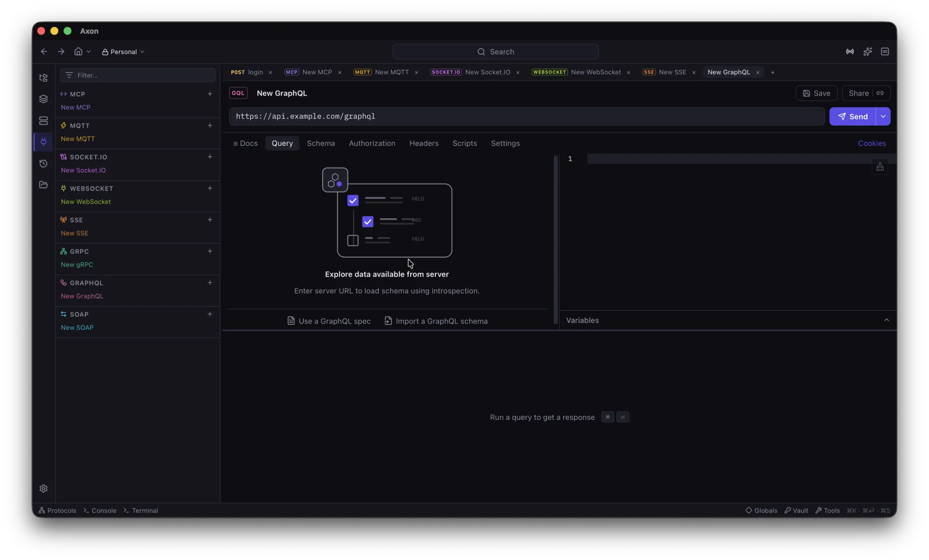Viewport: 929px width, 560px height.
Task: Expand the Variables panel
Action: click(886, 320)
